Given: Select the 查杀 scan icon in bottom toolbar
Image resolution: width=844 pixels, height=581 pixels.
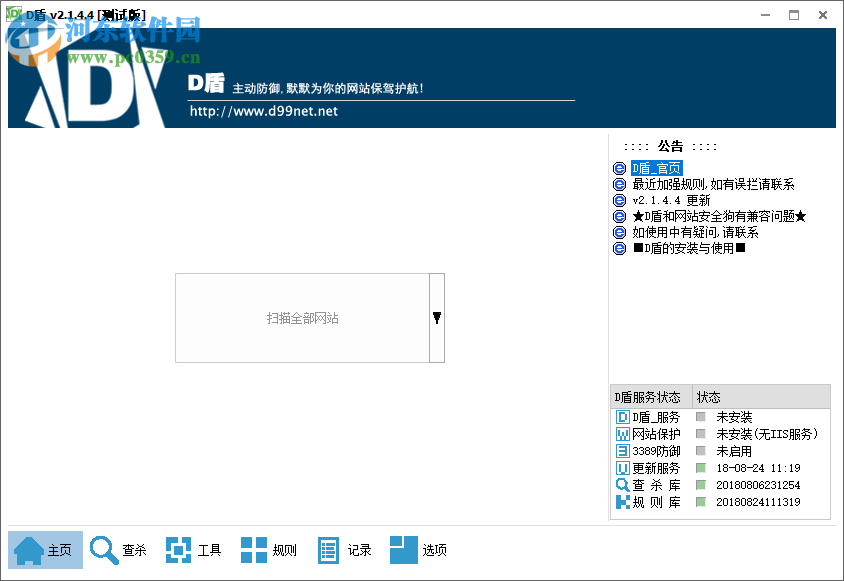Looking at the screenshot, I should [x=102, y=549].
